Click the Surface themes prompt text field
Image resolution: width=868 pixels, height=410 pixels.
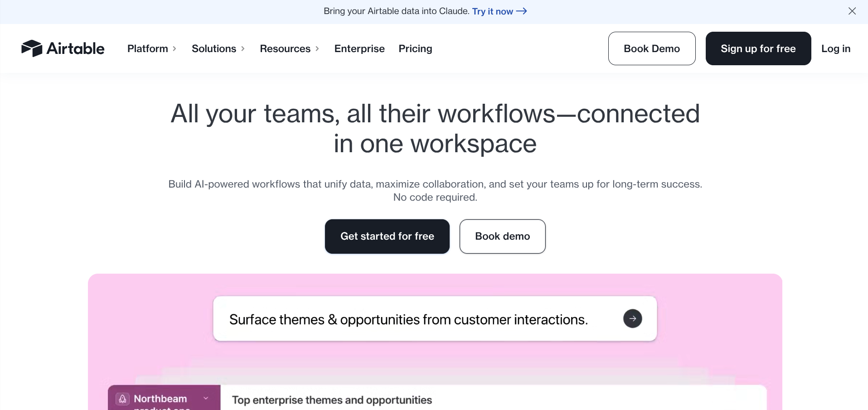pyautogui.click(x=435, y=318)
